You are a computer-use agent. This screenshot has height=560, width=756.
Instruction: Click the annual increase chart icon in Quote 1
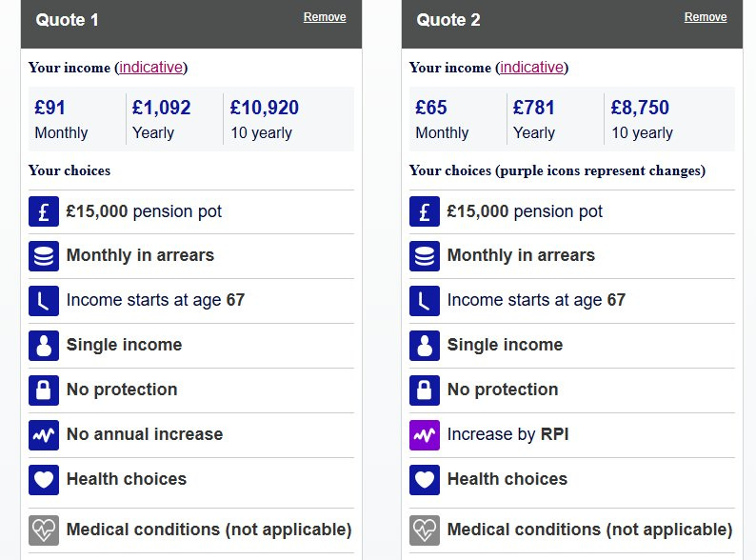(44, 435)
